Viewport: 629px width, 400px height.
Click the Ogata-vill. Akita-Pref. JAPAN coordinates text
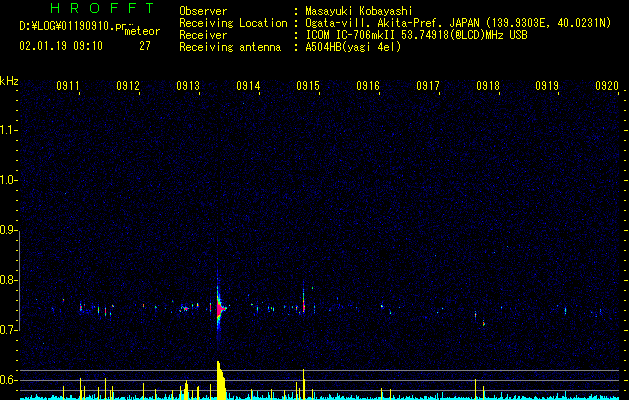point(458,23)
